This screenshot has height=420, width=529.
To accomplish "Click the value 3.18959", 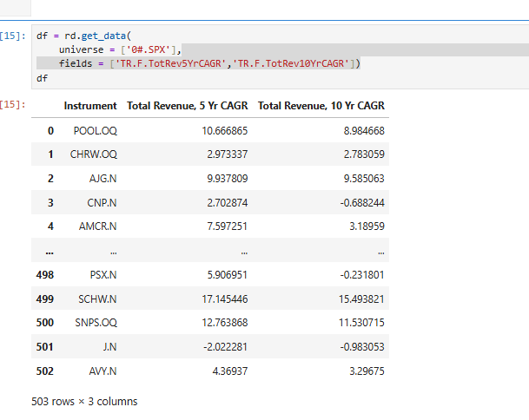I will pos(367,226).
